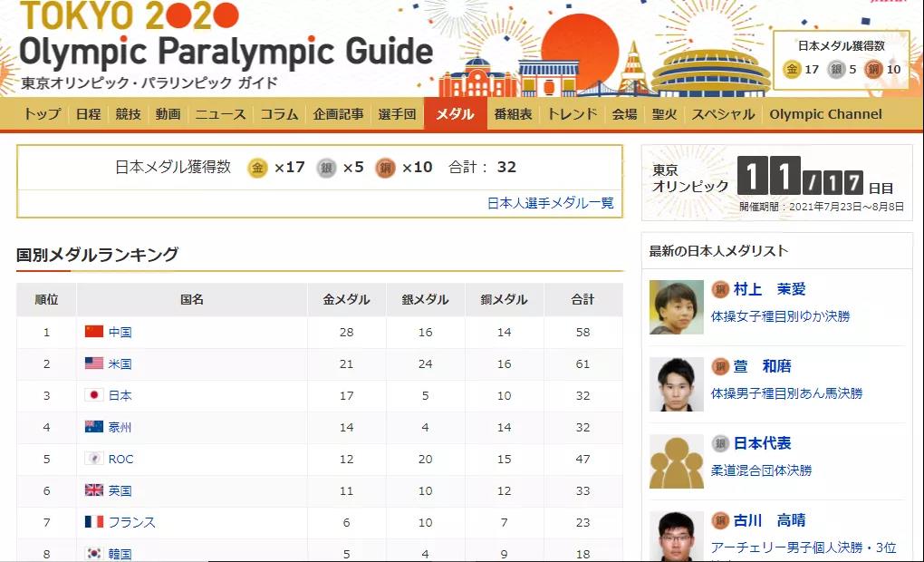Open the 日程 navigation tab
This screenshot has width=924, height=562.
point(89,114)
